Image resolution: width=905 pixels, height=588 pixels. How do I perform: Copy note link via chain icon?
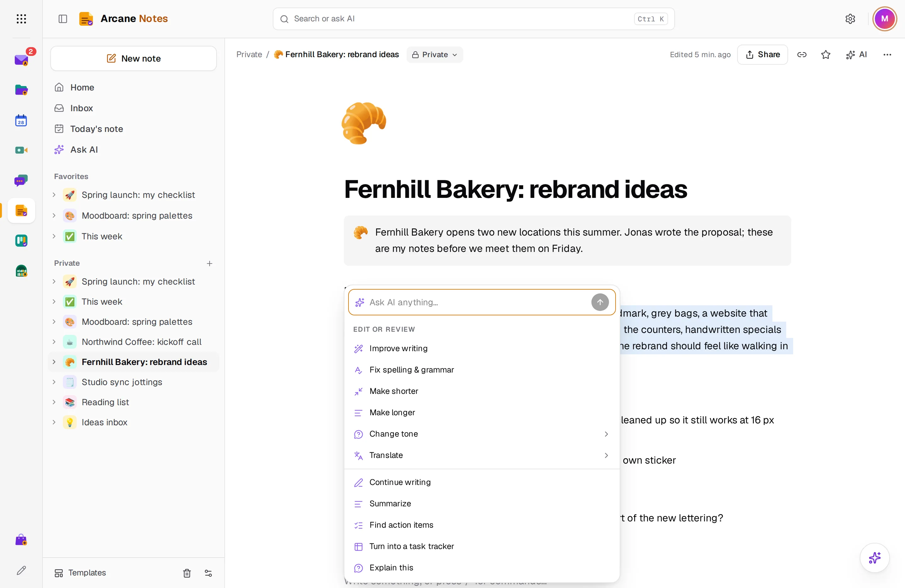point(802,55)
